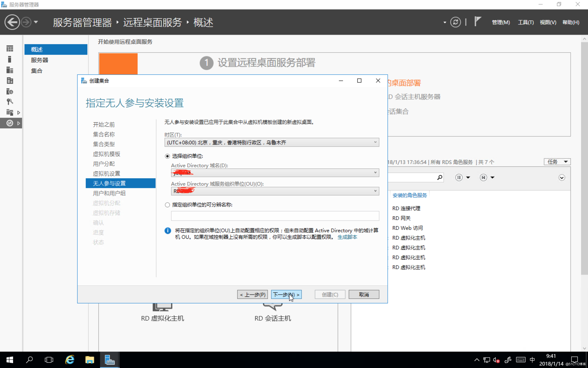
Task: Go to 用户分配 wizard step
Action: click(104, 164)
